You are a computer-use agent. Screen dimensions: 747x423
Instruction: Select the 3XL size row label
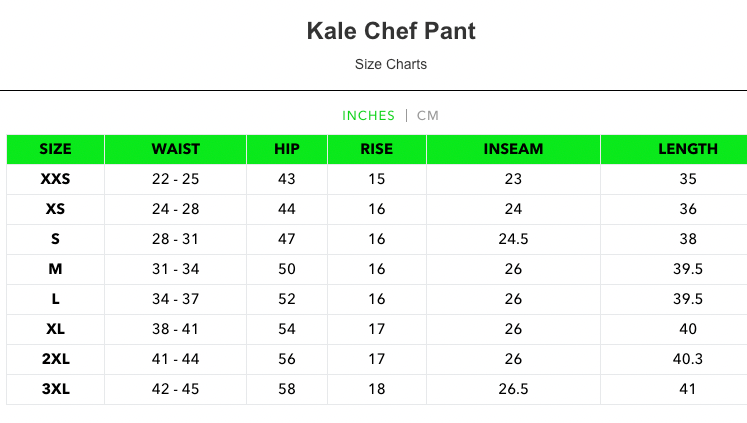pyautogui.click(x=55, y=390)
